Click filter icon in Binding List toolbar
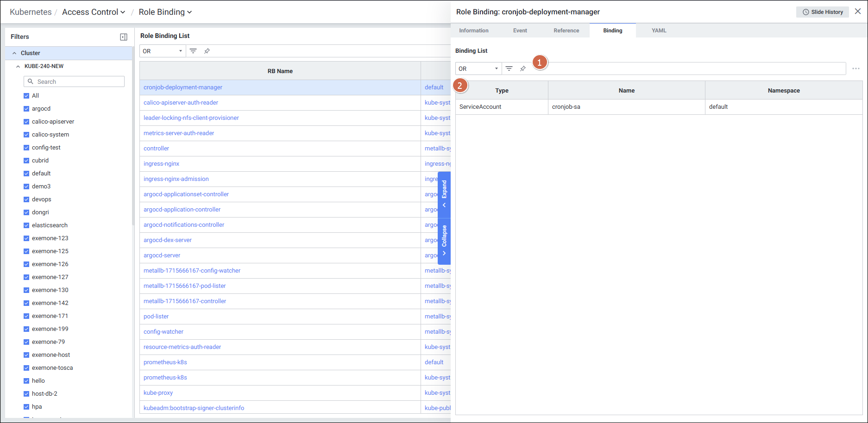The image size is (868, 423). (x=509, y=68)
